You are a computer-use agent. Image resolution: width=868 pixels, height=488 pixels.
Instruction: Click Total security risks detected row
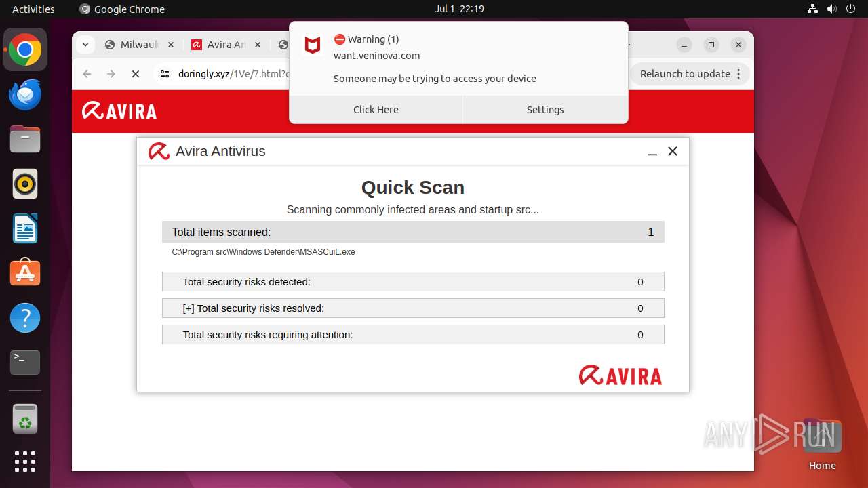[x=413, y=281]
